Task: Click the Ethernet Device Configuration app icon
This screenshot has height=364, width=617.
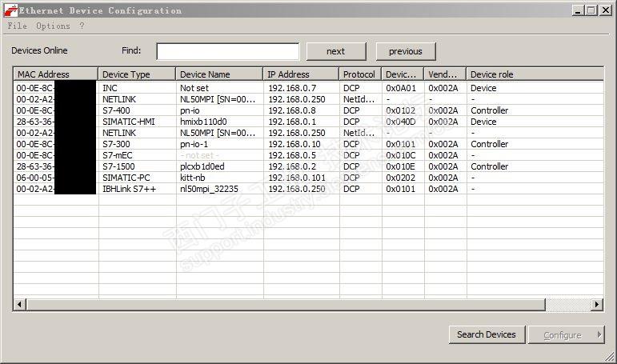Action: pos(10,10)
